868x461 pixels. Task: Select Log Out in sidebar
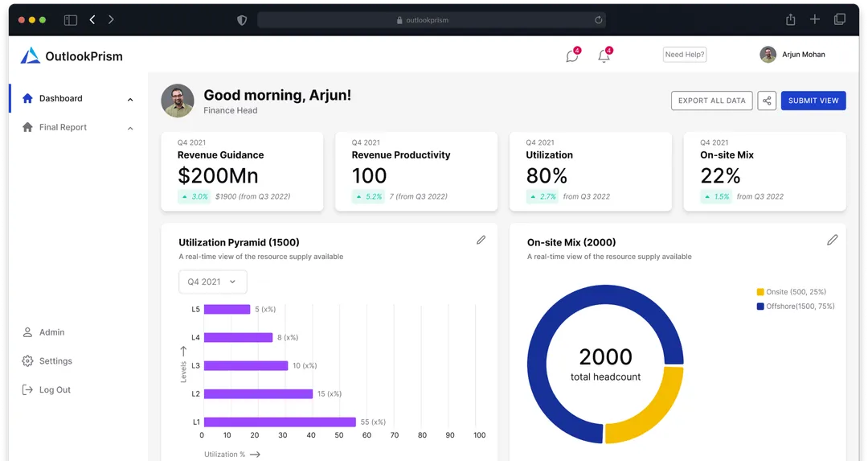[x=55, y=390]
